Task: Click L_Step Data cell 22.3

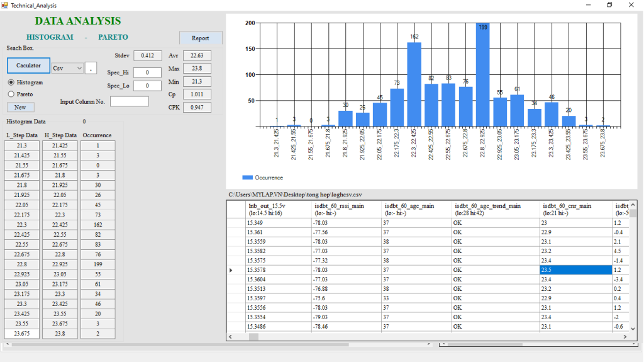Action: (22, 225)
